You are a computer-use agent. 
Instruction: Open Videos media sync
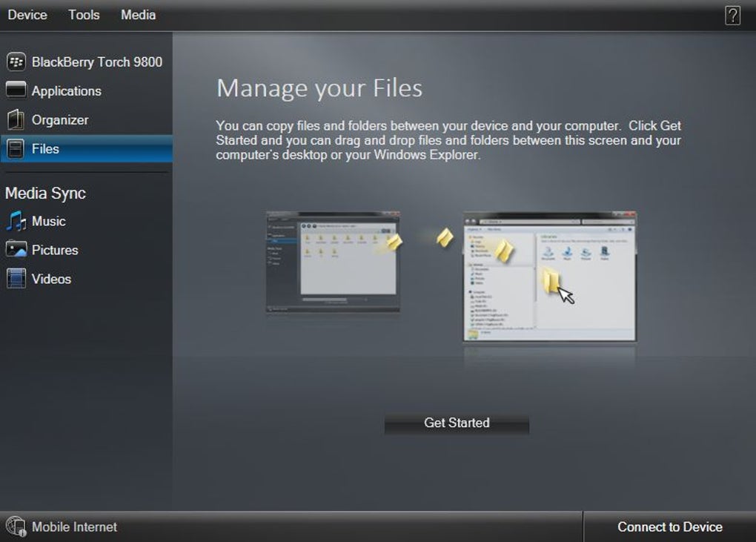click(51, 280)
